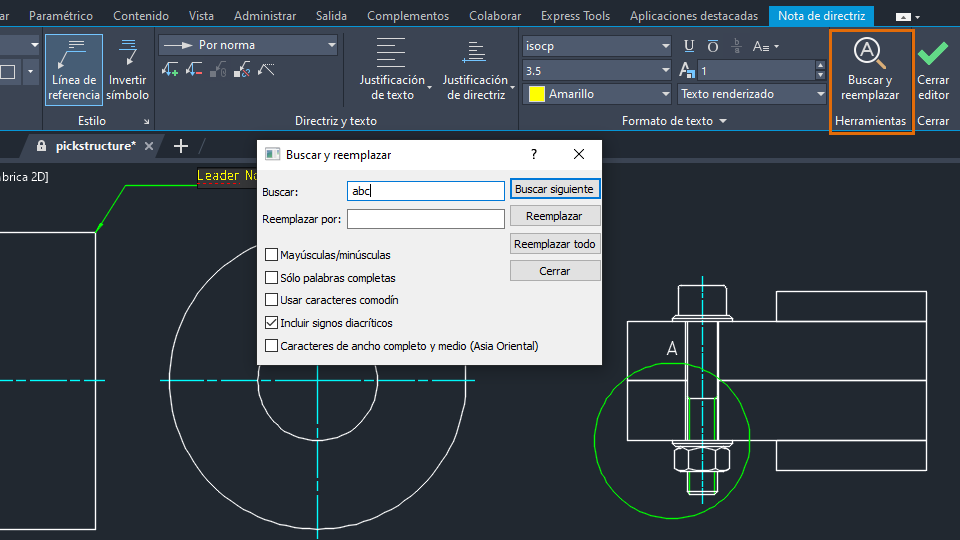The height and width of the screenshot is (540, 960).
Task: Click the lock icon on pickstructure tab
Action: click(41, 146)
